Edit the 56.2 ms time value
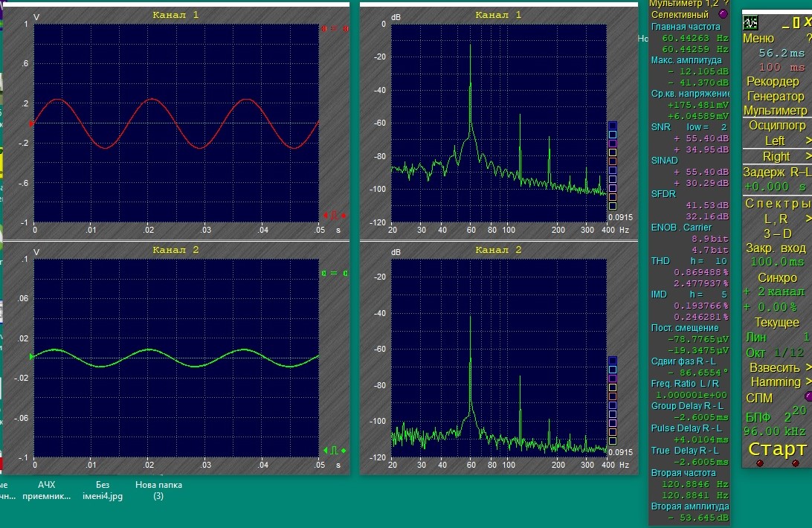The image size is (812, 528). click(782, 53)
